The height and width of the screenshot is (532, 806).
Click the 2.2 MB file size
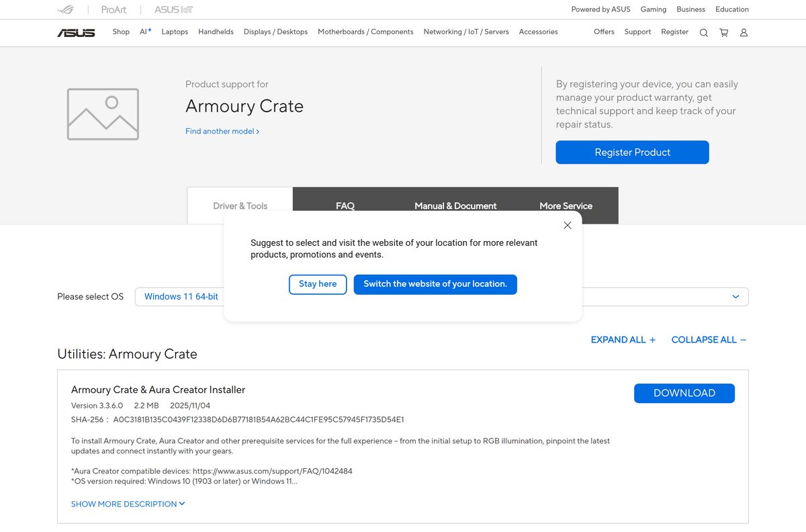click(146, 406)
